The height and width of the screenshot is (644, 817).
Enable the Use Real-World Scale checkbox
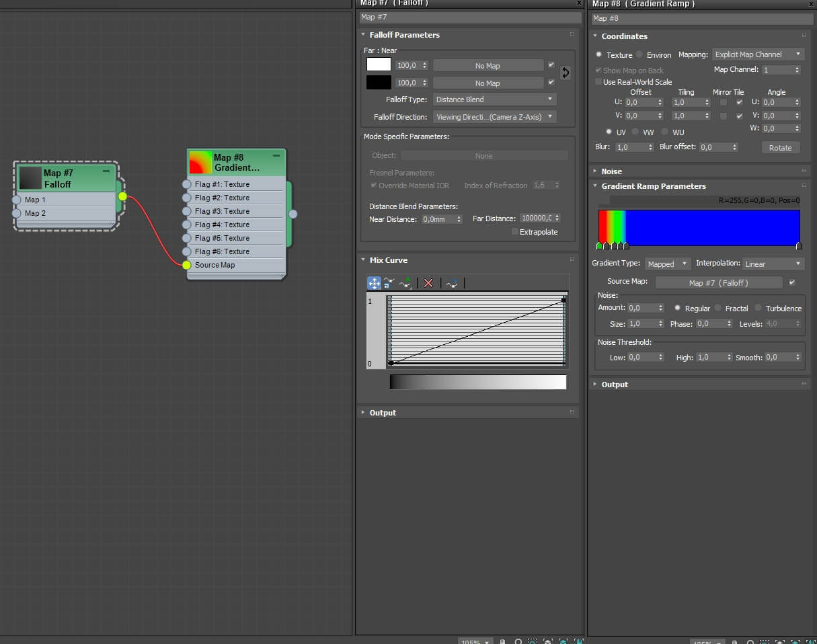(x=598, y=81)
